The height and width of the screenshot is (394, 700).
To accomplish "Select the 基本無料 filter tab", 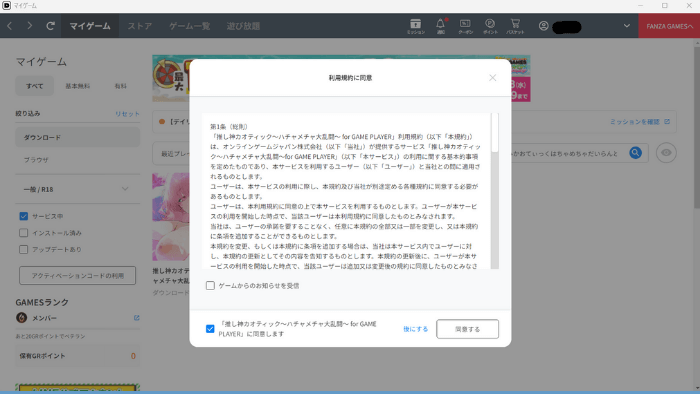I will pyautogui.click(x=78, y=86).
